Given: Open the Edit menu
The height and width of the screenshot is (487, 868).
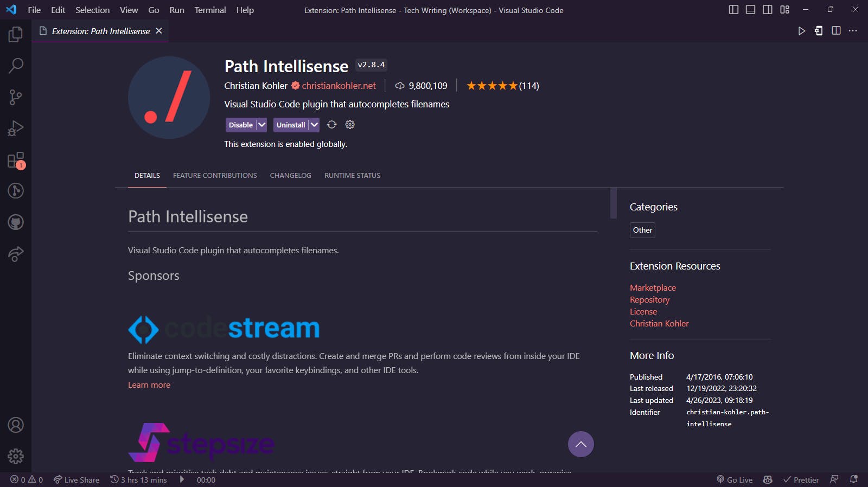Looking at the screenshot, I should click(x=58, y=10).
